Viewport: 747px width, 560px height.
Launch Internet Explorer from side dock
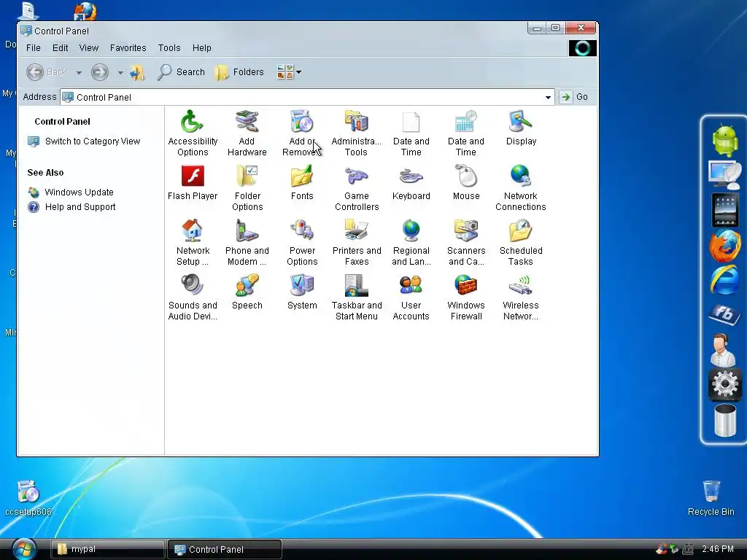pyautogui.click(x=724, y=280)
